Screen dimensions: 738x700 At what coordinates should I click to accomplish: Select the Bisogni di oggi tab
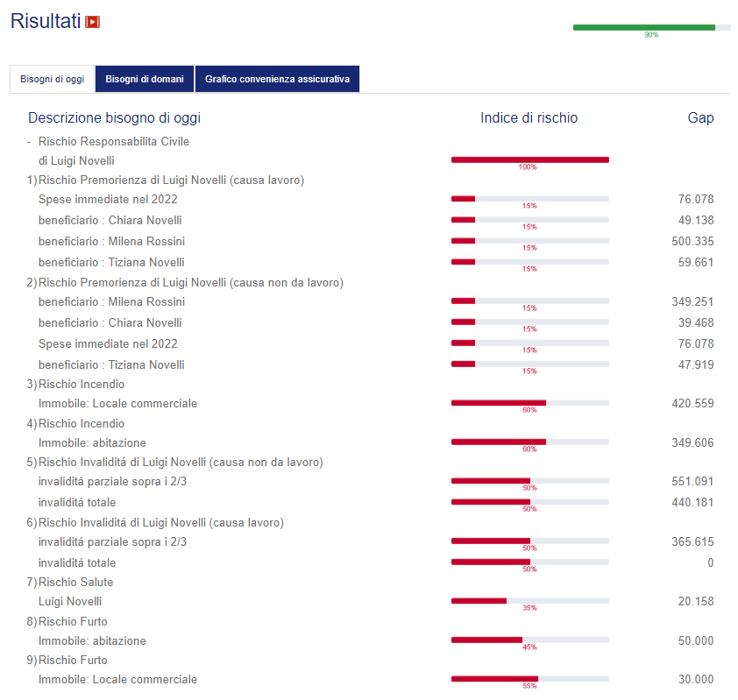[x=53, y=79]
